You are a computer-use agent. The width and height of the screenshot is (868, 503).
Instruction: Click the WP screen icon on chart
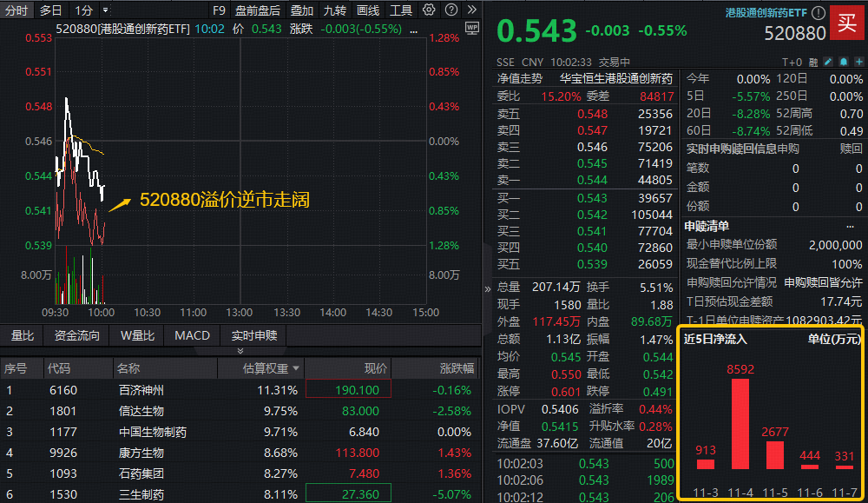pos(472,28)
